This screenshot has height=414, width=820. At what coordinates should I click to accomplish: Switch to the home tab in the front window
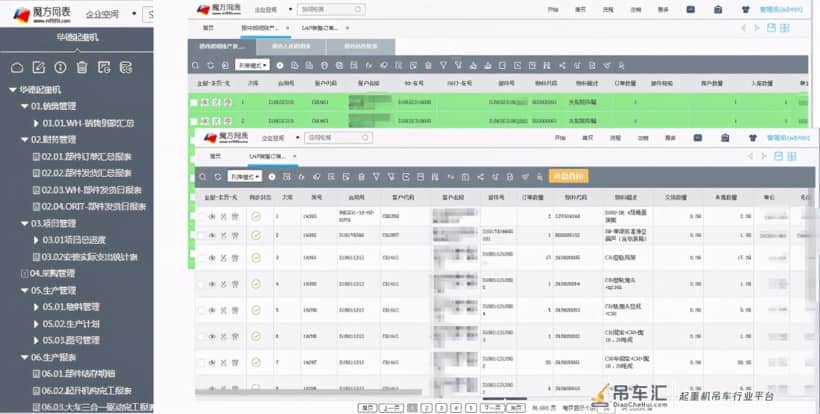click(x=215, y=156)
